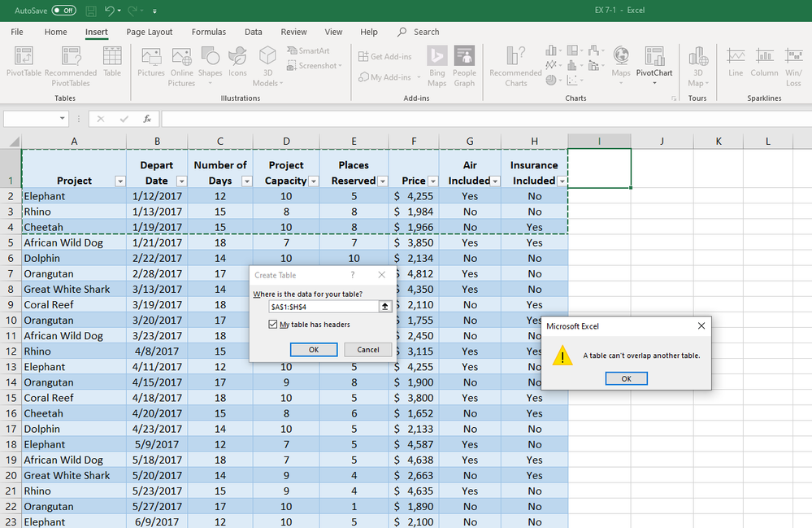Click Cancel in Create Table dialog
The image size is (812, 528).
point(367,349)
